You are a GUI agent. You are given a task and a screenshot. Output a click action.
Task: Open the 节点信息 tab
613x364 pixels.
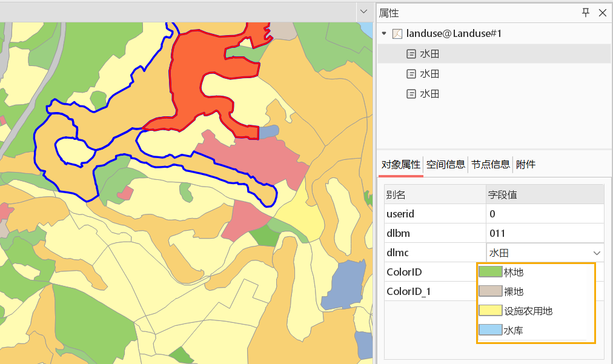(490, 164)
